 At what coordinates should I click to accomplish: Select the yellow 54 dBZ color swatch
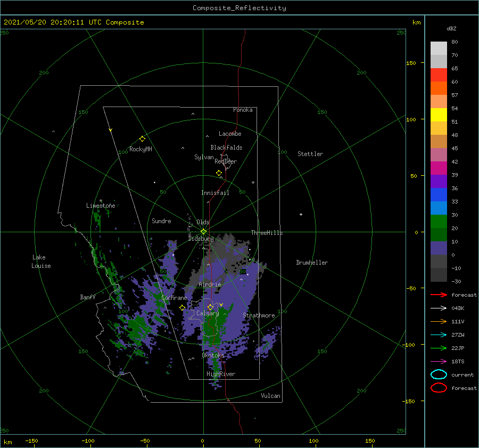tap(439, 115)
